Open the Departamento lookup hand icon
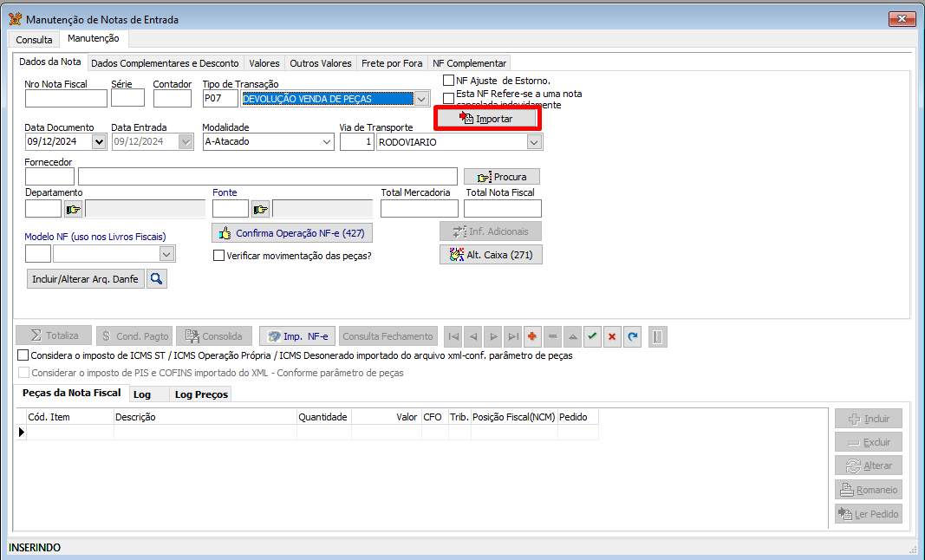 click(x=73, y=209)
